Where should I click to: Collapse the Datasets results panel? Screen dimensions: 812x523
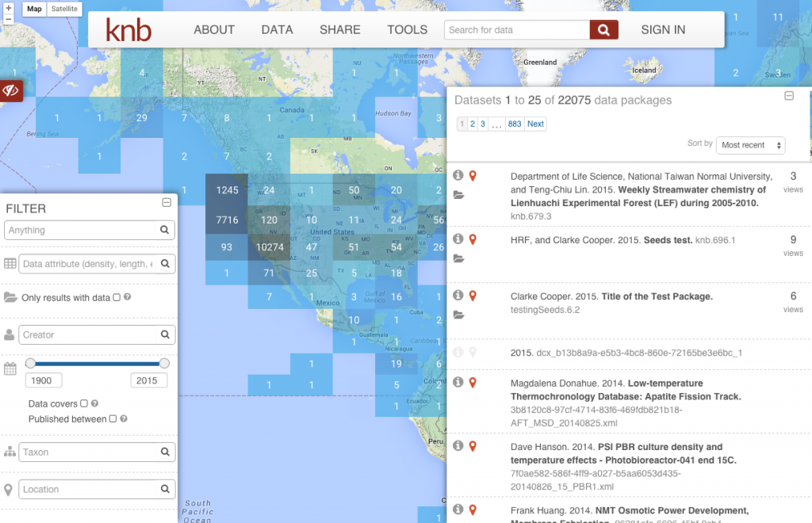click(789, 96)
